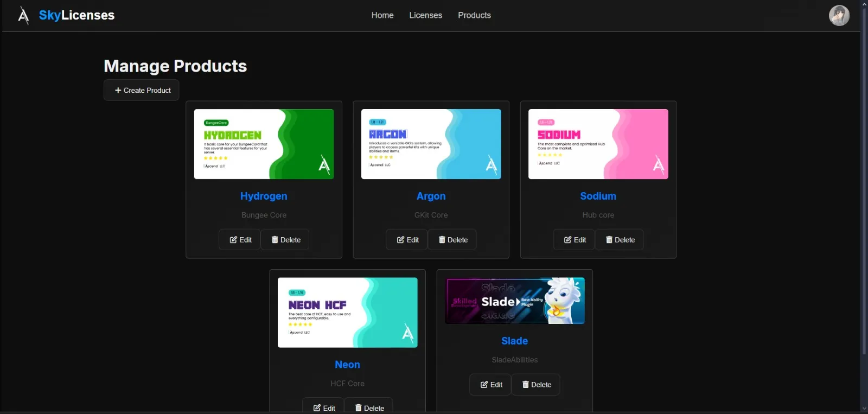
Task: Click the Argon product banner image
Action: (x=431, y=144)
